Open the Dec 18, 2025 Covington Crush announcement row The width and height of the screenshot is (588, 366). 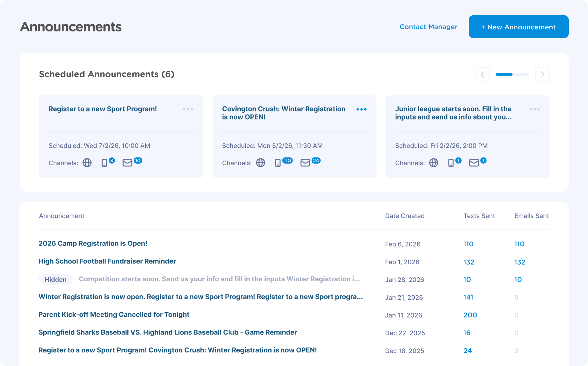point(178,350)
